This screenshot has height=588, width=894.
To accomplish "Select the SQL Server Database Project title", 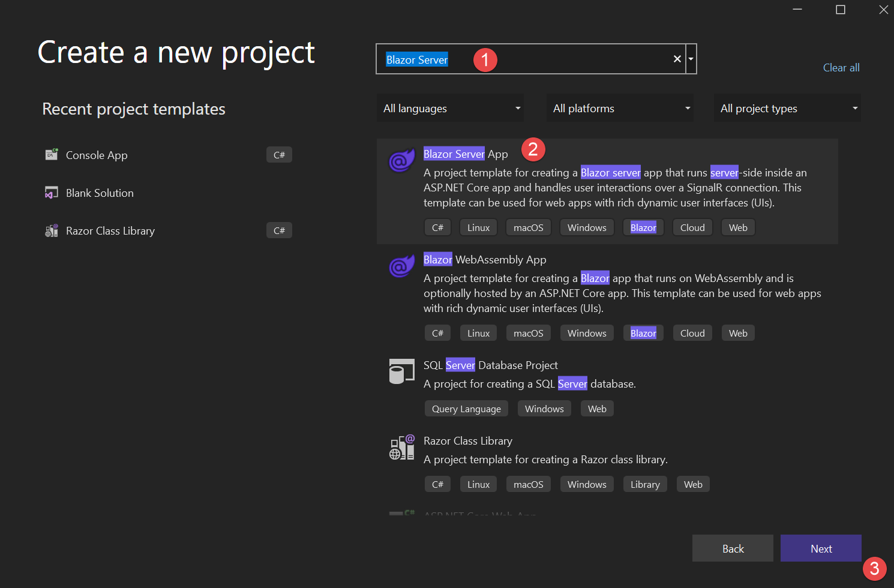I will 491,365.
